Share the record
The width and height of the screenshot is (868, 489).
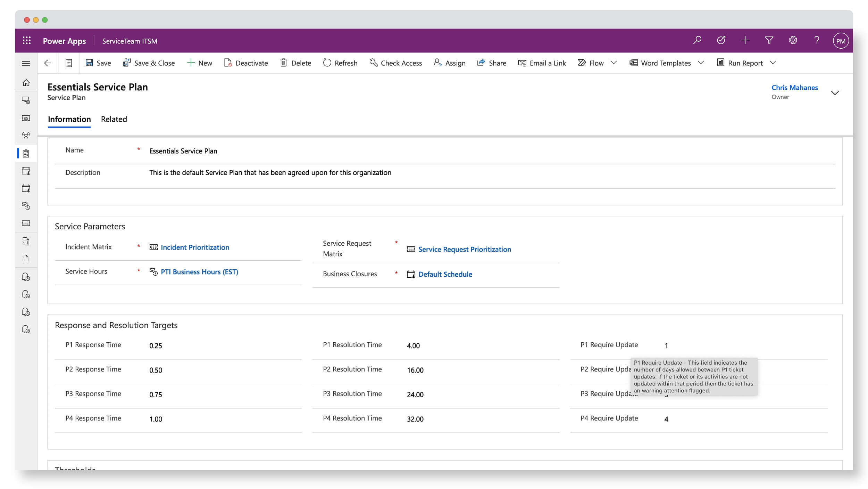[492, 63]
